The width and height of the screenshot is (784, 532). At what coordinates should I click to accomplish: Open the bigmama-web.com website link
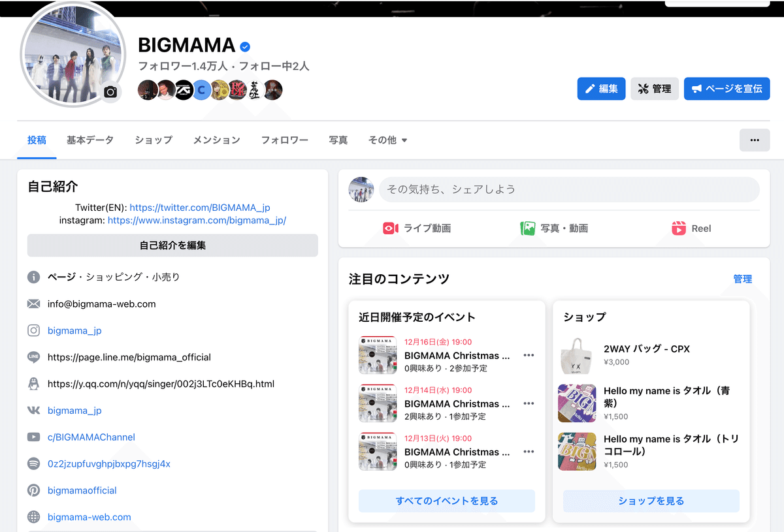[90, 517]
